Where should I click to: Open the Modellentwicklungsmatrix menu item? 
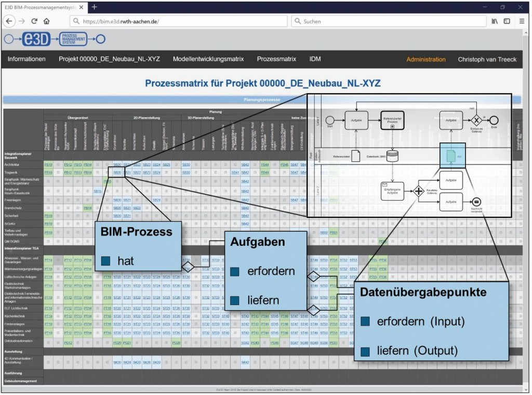coord(208,59)
